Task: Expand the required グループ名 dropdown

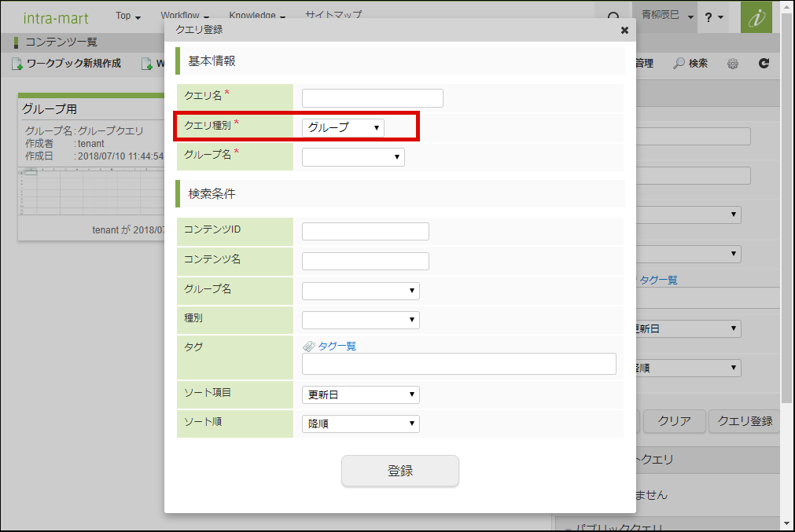Action: pyautogui.click(x=353, y=157)
